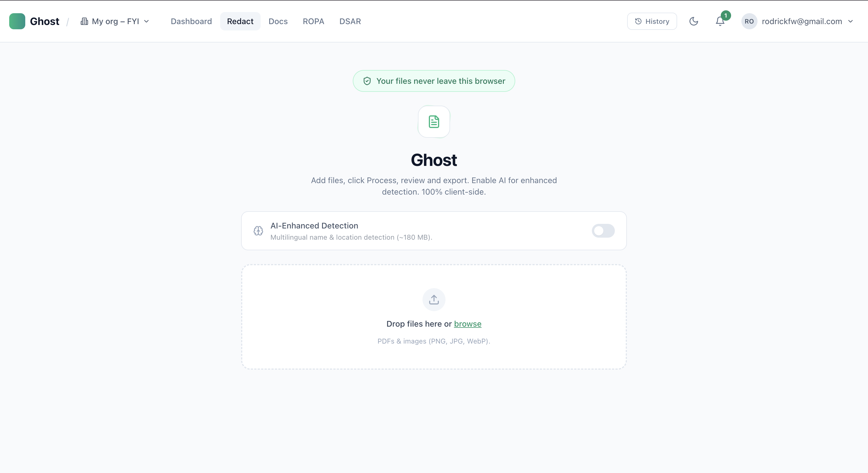Click the shield icon in the privacy banner
The height and width of the screenshot is (473, 868).
tap(367, 81)
